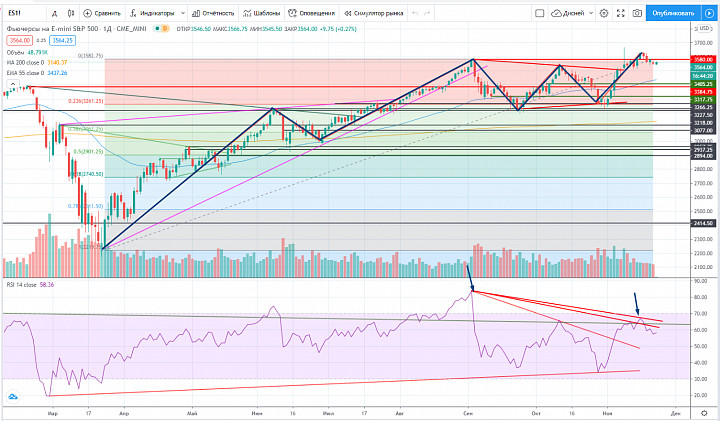
Task: Enter fullscreen mode with arrows icon
Action: (x=620, y=13)
